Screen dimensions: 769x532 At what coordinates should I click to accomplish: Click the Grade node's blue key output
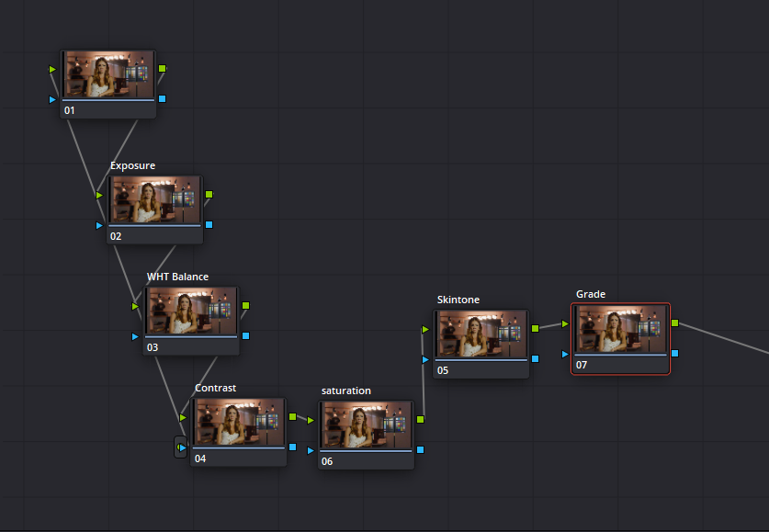(x=675, y=354)
